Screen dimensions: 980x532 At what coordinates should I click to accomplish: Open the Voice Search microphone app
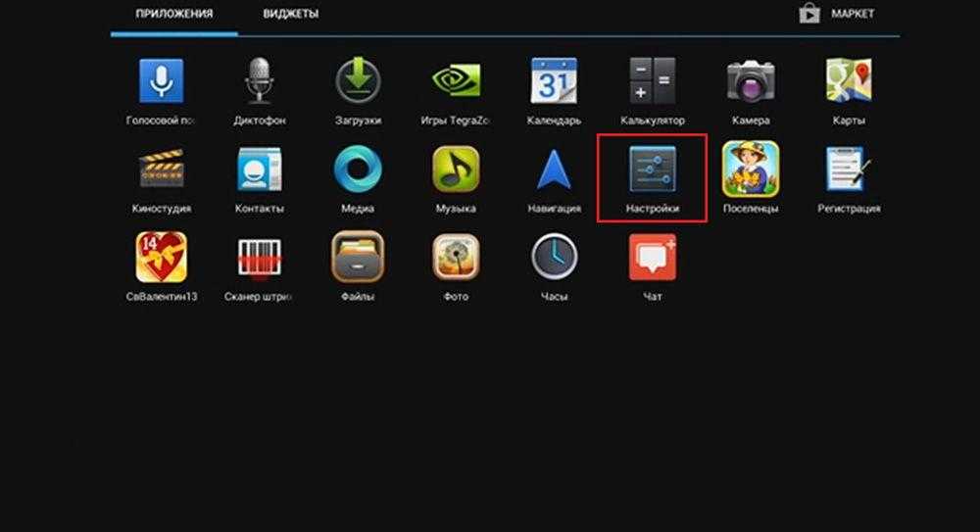[x=161, y=80]
